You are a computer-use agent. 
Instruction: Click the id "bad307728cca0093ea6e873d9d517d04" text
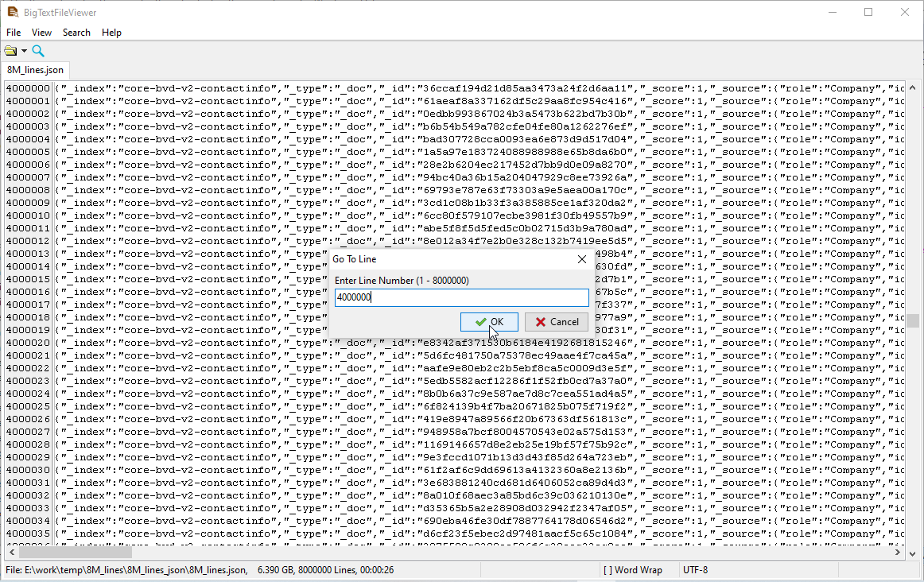pos(525,139)
